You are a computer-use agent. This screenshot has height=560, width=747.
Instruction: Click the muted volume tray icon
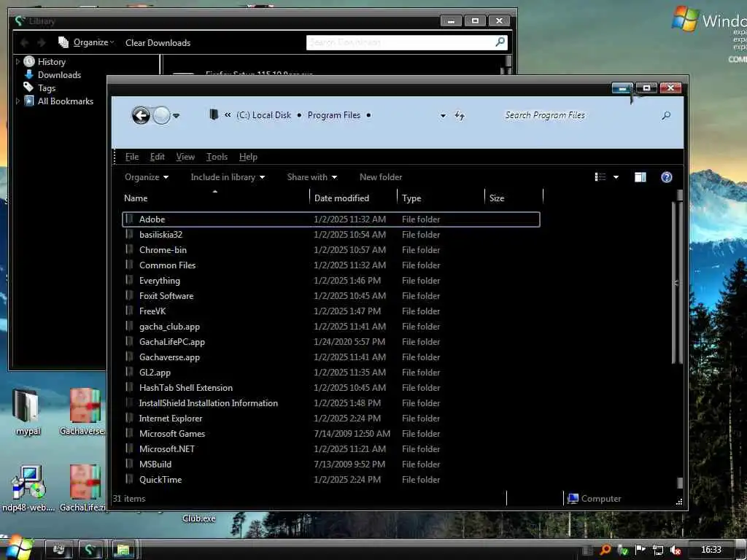[676, 550]
